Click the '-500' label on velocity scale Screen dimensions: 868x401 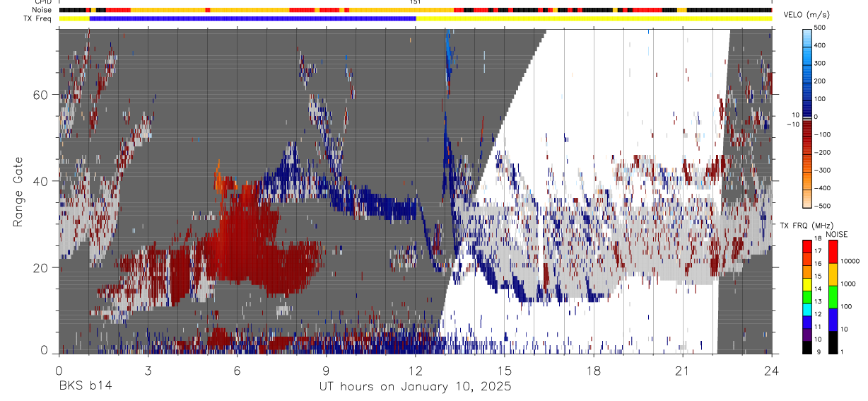[821, 206]
